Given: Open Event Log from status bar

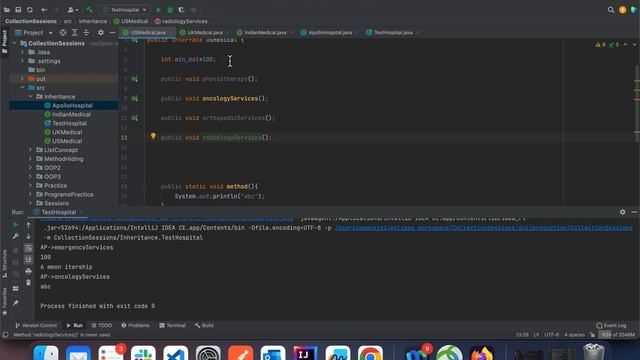Looking at the screenshot, I should point(611,325).
